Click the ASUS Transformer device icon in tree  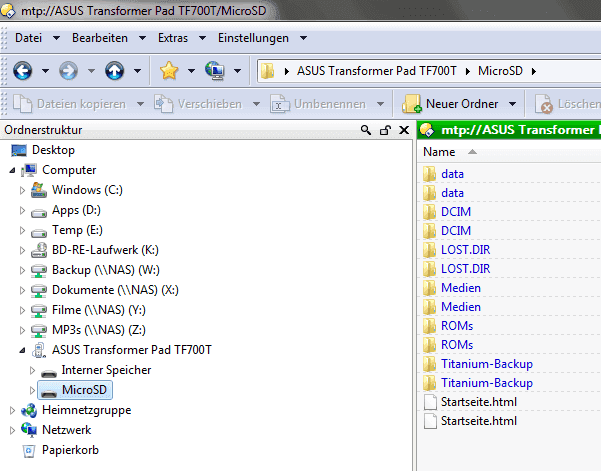click(x=39, y=350)
